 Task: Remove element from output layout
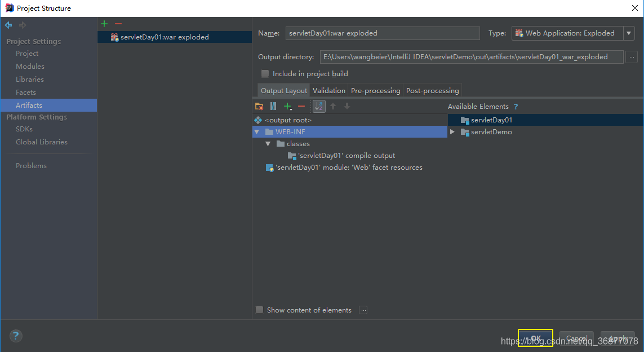(x=301, y=107)
